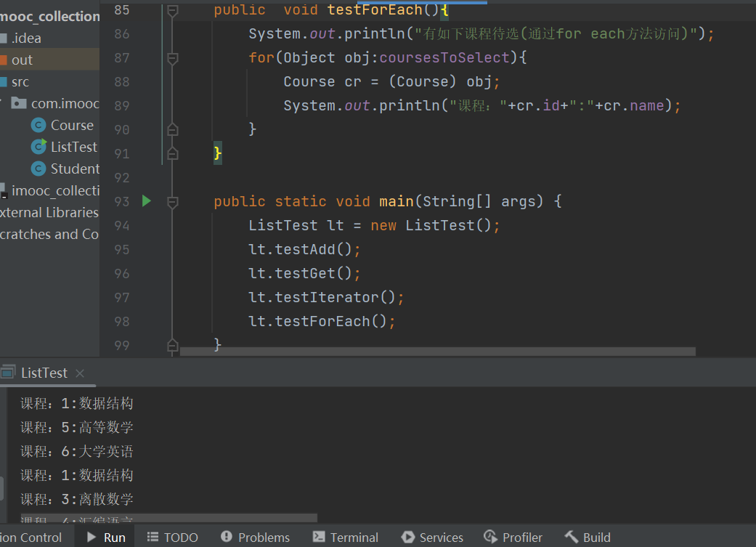
Task: Show the Services tool window
Action: [x=432, y=538]
